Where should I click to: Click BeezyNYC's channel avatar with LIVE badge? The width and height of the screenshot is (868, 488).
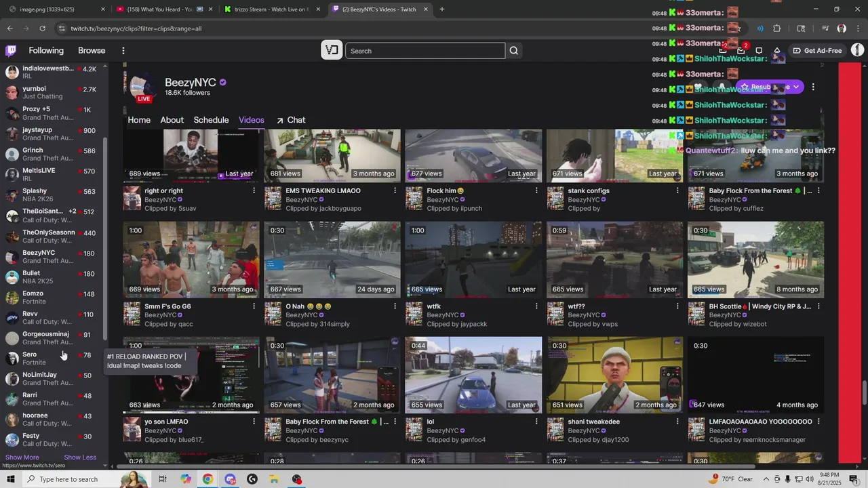tap(142, 87)
